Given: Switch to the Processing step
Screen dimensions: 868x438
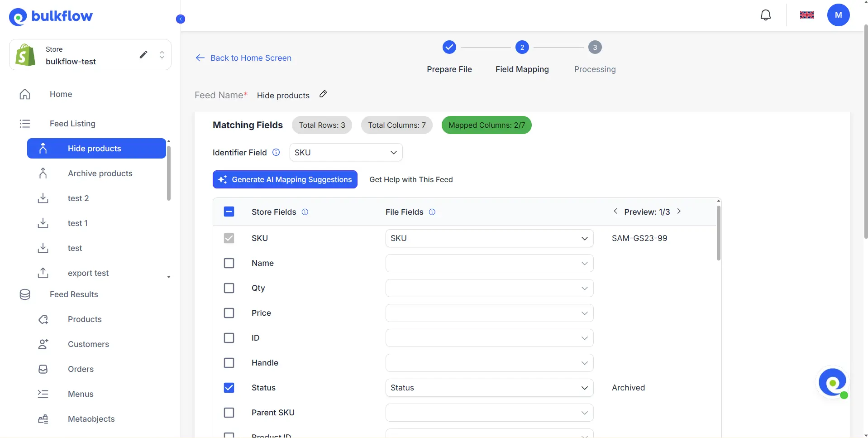Looking at the screenshot, I should coord(594,47).
